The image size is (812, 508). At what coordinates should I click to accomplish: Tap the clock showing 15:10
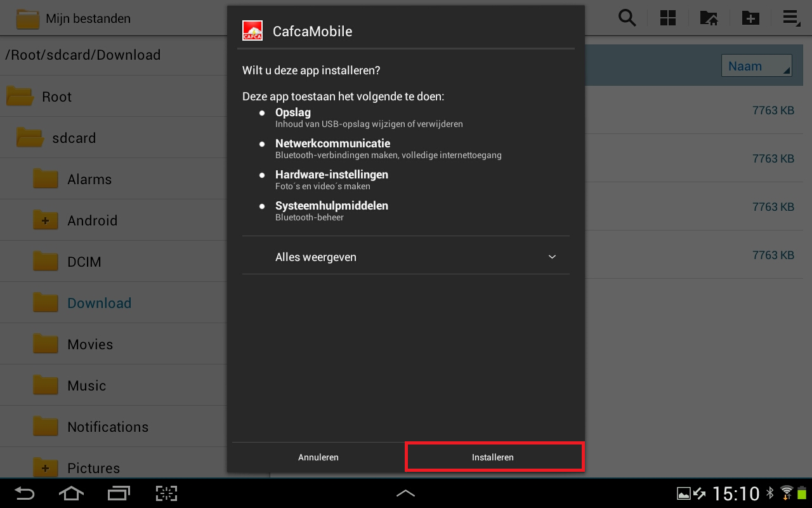point(736,493)
